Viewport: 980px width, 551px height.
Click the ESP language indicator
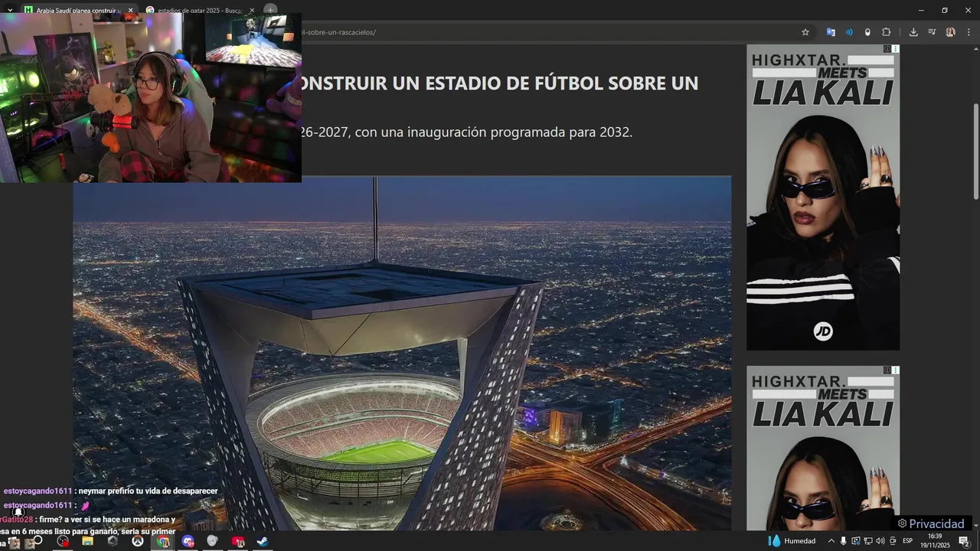coord(907,541)
